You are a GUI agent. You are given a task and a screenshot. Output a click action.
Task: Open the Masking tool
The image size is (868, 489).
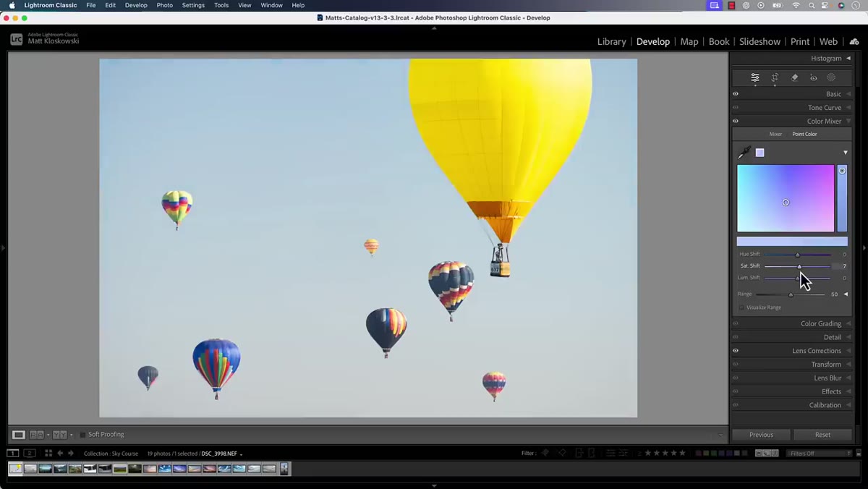831,77
